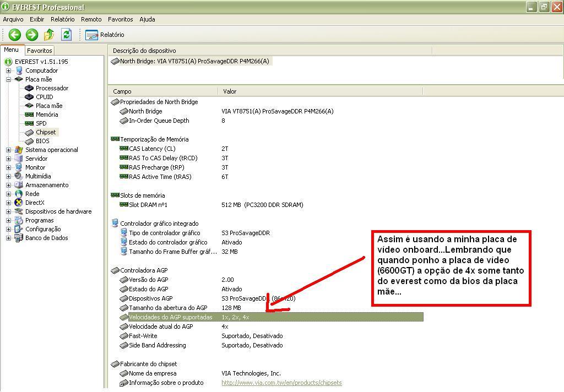The height and width of the screenshot is (392, 564).
Task: Expand the Computador tree node
Action: pyautogui.click(x=8, y=70)
